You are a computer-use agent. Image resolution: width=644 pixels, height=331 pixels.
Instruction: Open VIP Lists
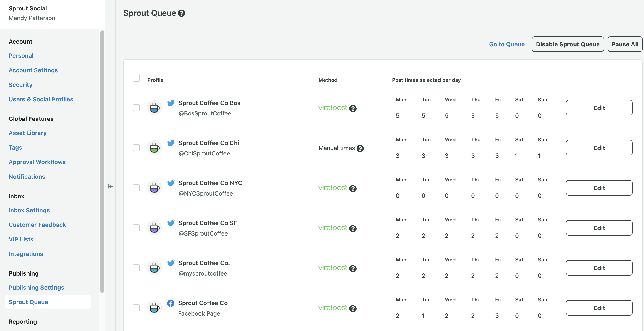click(x=21, y=239)
